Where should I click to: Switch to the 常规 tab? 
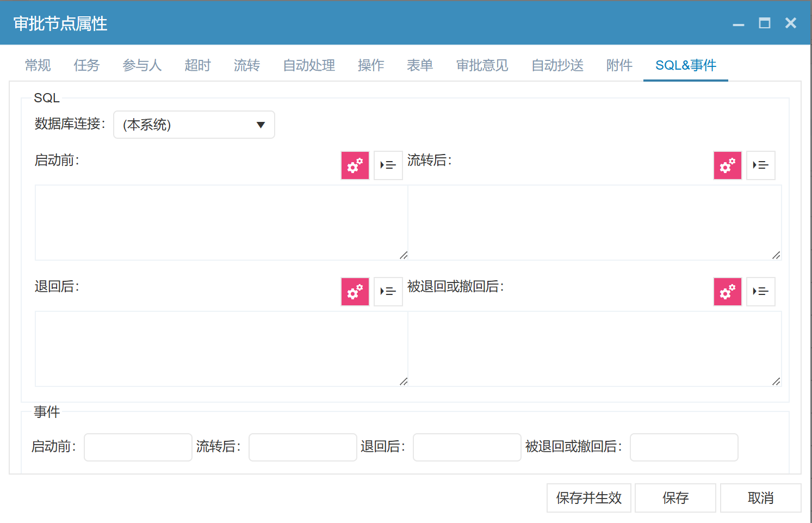point(38,65)
